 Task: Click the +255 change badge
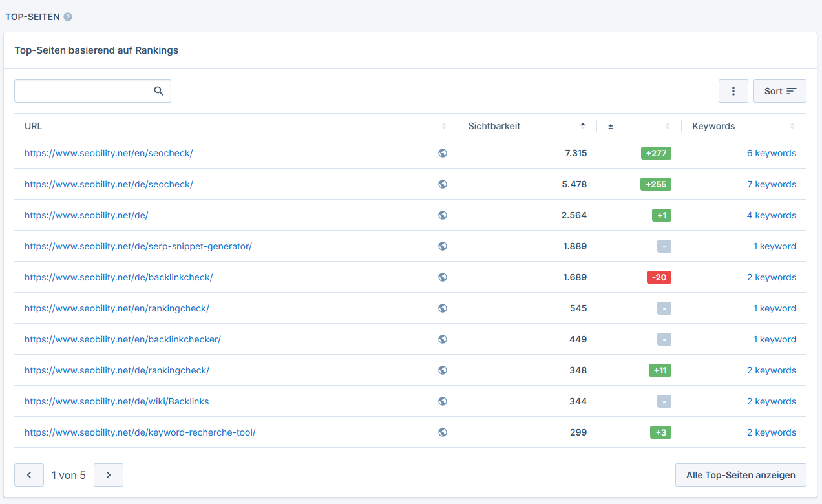coord(656,184)
